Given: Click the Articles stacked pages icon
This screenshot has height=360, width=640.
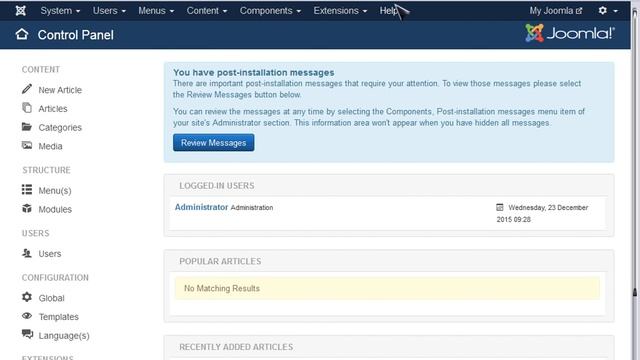Looking at the screenshot, I should [27, 108].
